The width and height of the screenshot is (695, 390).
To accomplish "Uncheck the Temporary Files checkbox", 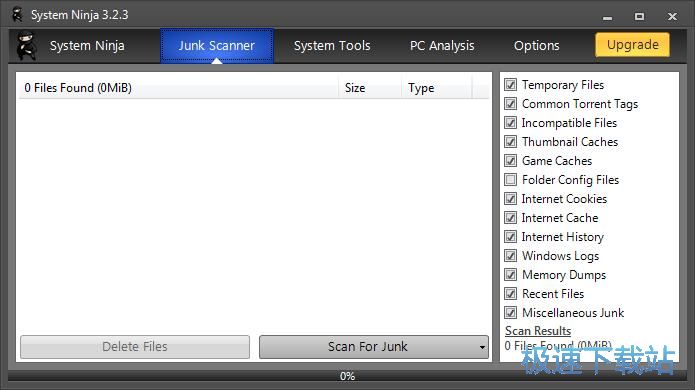I will point(510,85).
